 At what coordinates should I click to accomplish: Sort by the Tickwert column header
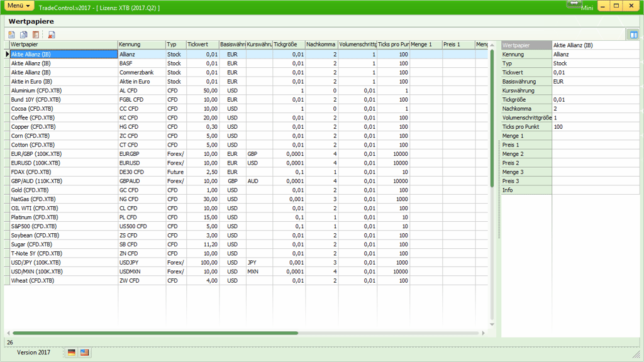[203, 45]
